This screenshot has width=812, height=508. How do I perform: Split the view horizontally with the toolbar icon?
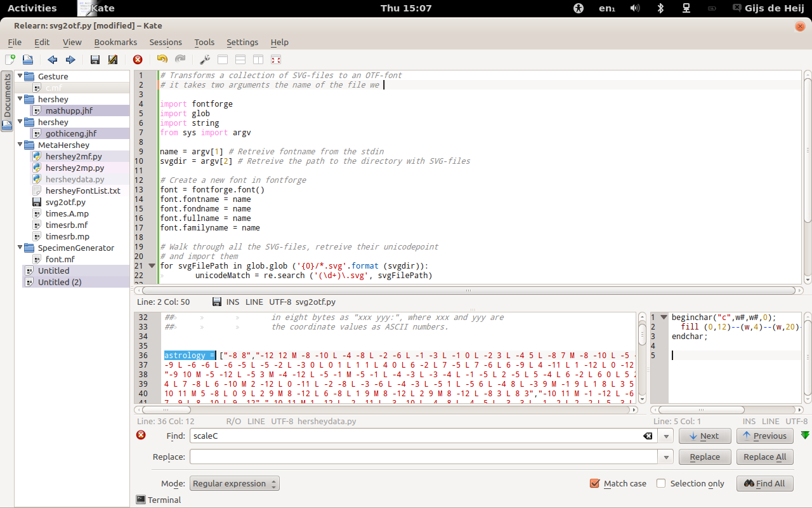pyautogui.click(x=240, y=60)
